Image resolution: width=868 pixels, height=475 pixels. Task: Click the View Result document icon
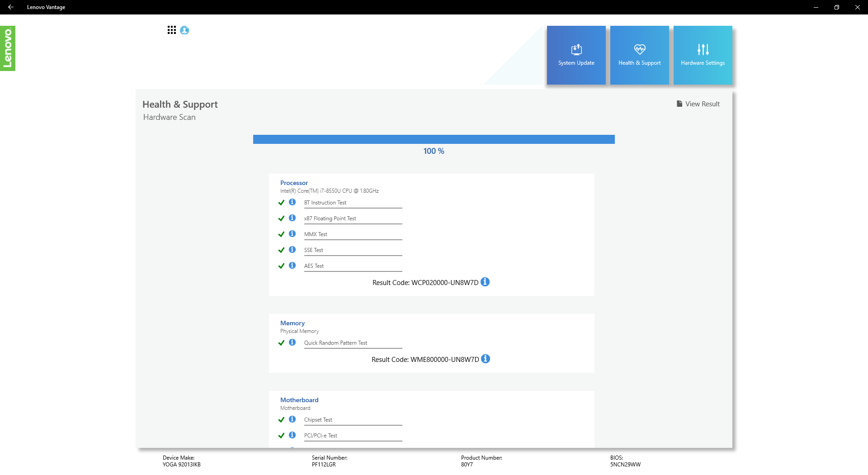(x=679, y=104)
